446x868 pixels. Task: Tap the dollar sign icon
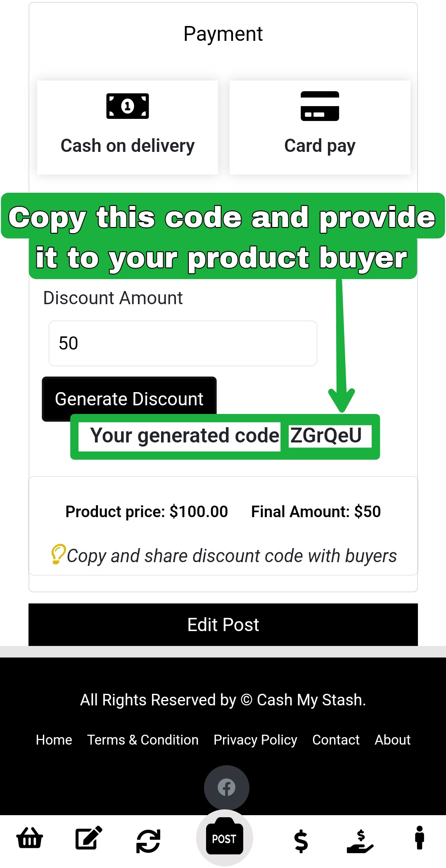pyautogui.click(x=301, y=841)
